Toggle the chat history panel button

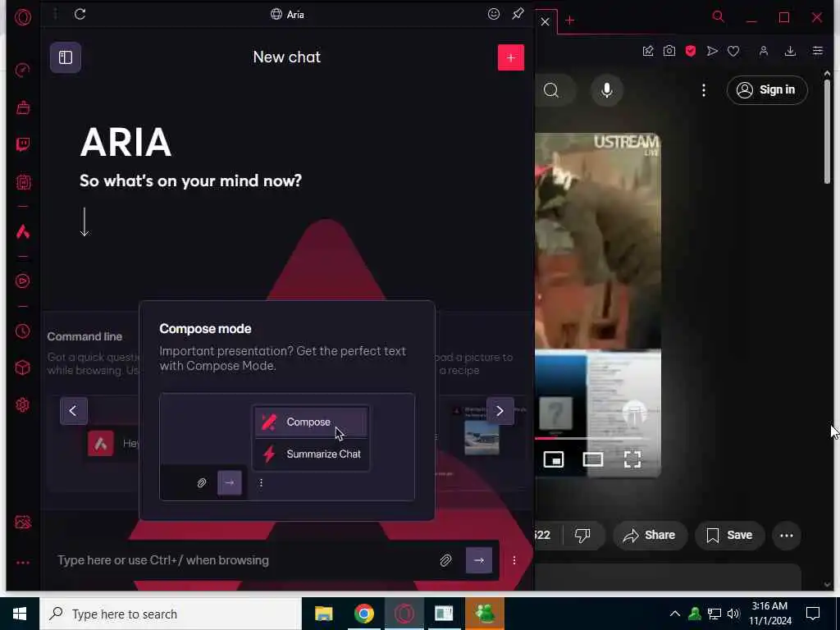tap(66, 57)
